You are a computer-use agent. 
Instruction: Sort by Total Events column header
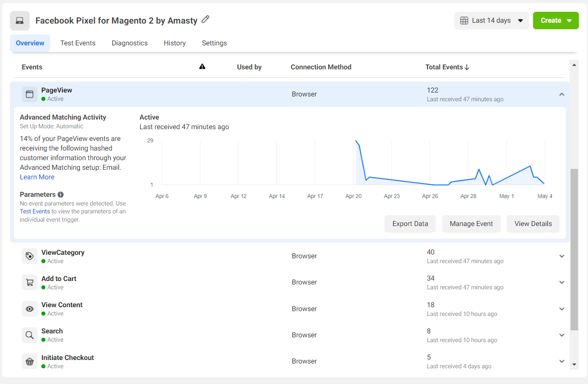click(447, 67)
